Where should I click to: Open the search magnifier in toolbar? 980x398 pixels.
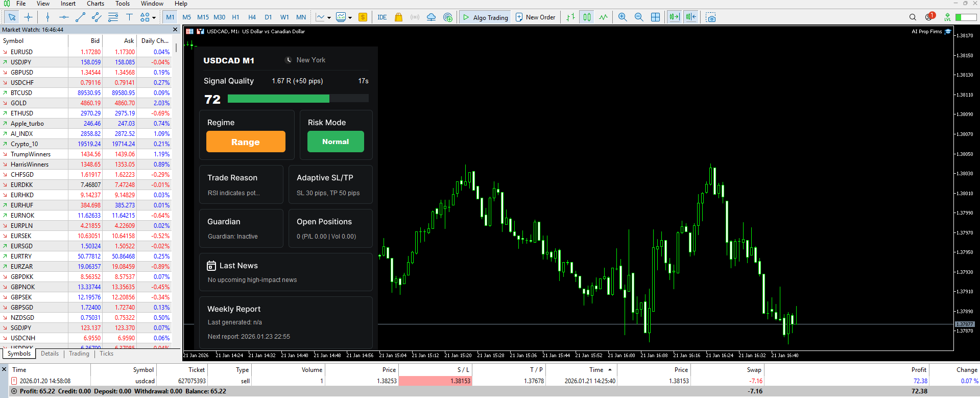pos(913,17)
